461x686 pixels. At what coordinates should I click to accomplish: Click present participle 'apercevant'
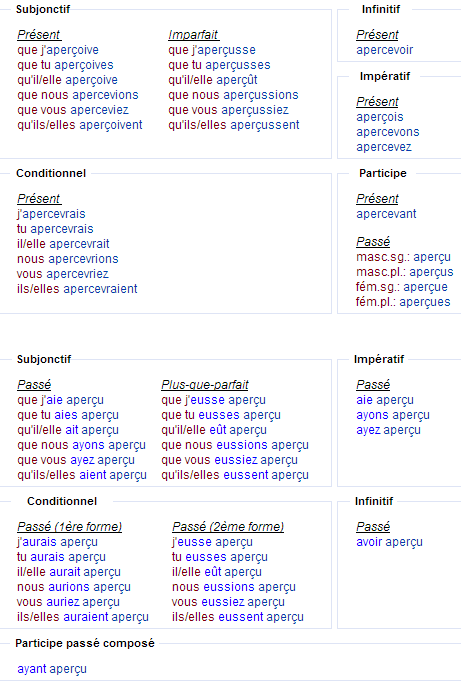click(x=386, y=214)
